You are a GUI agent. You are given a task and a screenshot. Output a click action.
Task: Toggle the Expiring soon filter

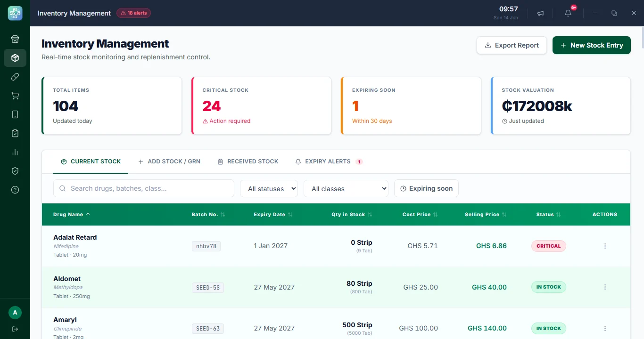tap(426, 188)
